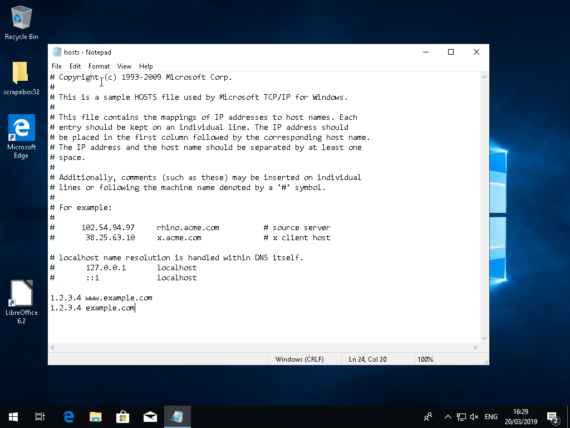Screen dimensions: 570x428
Task: Minimize the hosts Notepad window
Action: [426, 52]
